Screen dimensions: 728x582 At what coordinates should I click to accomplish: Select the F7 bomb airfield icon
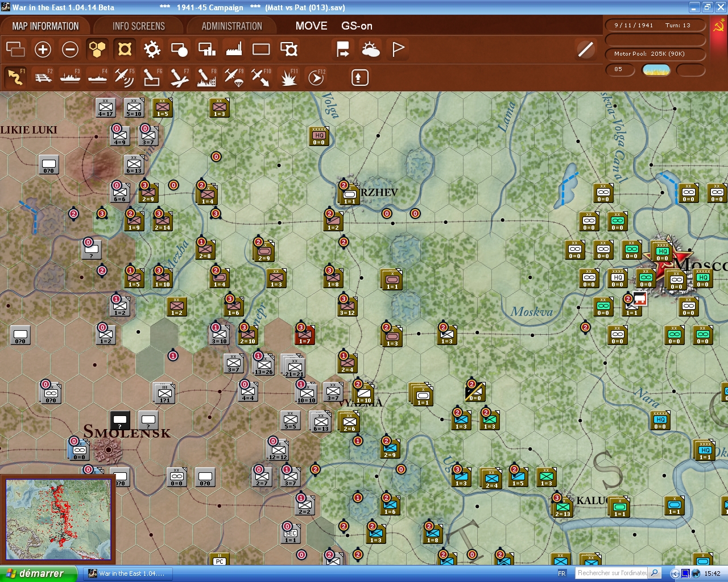[179, 77]
